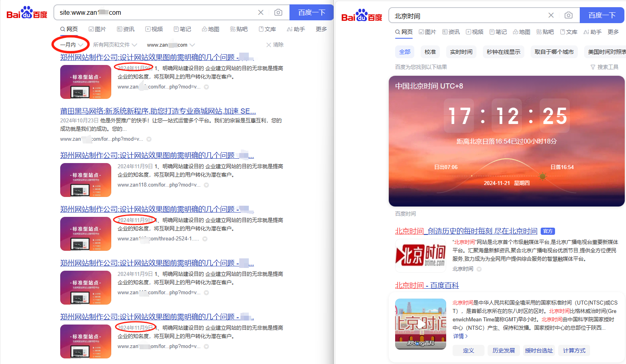Viewport: 626px width, 364px height.
Task: Select the 全部 filter chip
Action: [x=405, y=52]
